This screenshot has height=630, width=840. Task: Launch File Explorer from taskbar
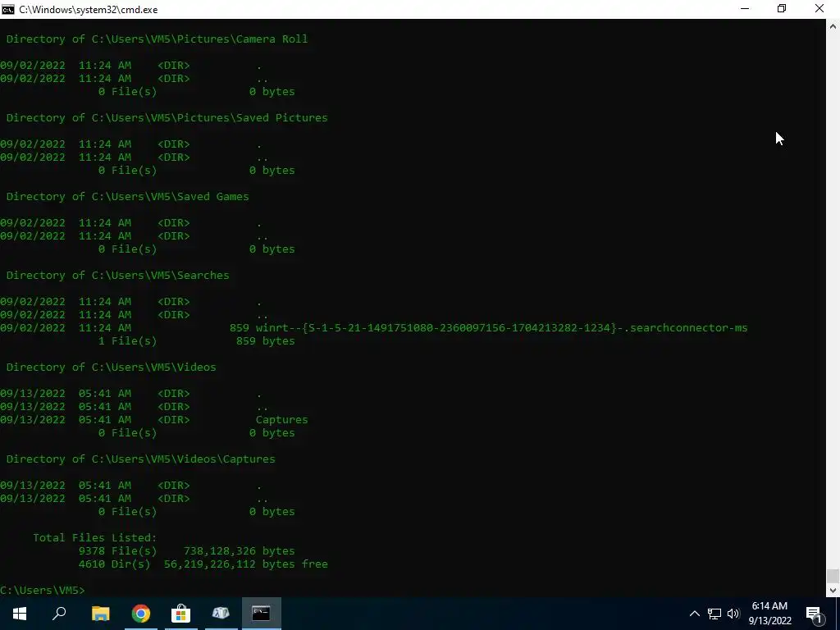(x=100, y=614)
